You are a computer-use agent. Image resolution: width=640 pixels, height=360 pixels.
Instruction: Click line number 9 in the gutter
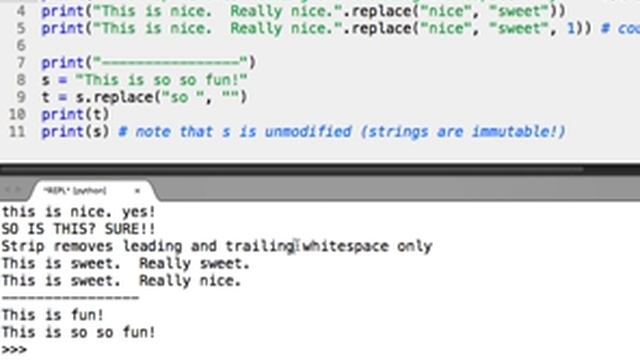click(x=20, y=97)
